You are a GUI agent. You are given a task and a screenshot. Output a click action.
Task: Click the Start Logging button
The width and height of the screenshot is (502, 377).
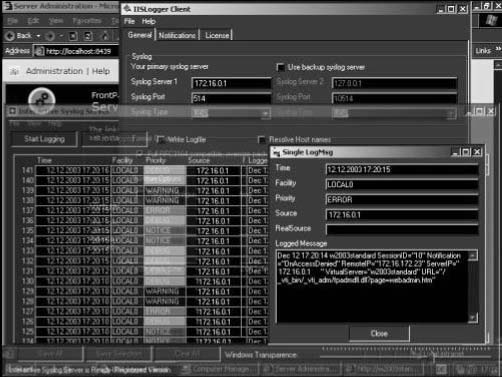44,139
